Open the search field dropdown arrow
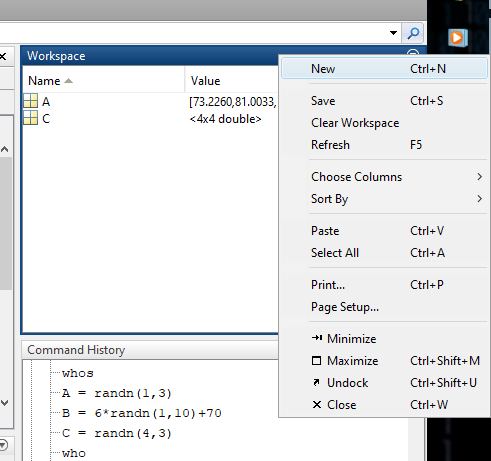The image size is (491, 461). pyautogui.click(x=393, y=33)
